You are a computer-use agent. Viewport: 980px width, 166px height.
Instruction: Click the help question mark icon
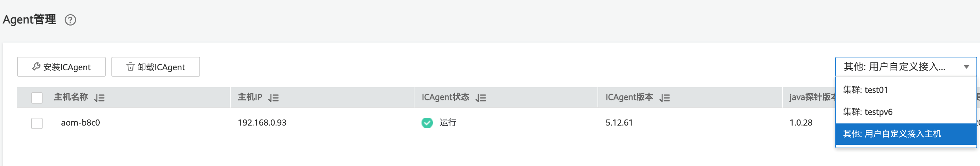70,20
